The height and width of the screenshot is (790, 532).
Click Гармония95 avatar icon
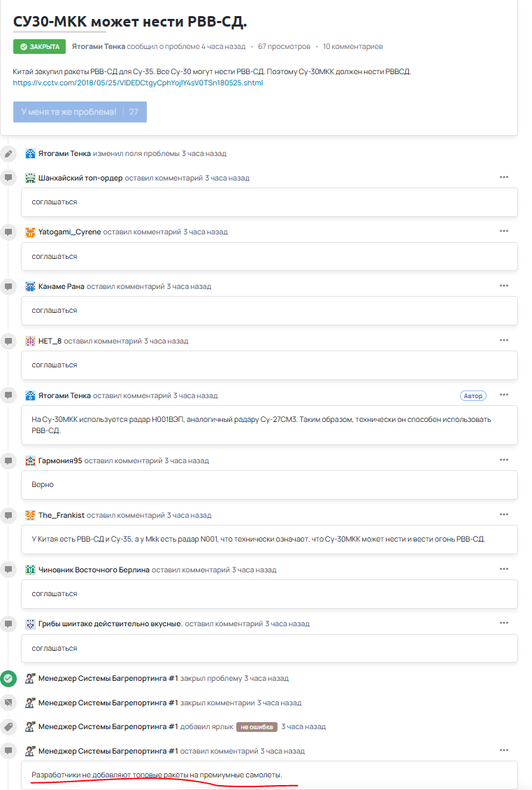coord(30,461)
